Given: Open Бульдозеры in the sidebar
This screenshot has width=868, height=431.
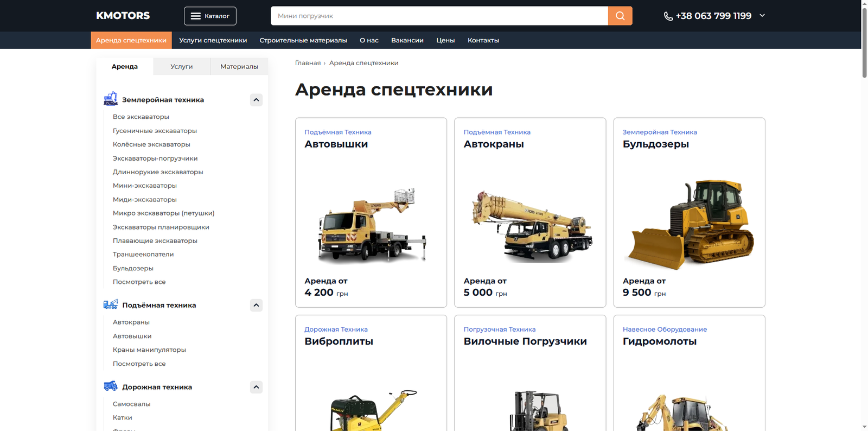Looking at the screenshot, I should (x=133, y=269).
